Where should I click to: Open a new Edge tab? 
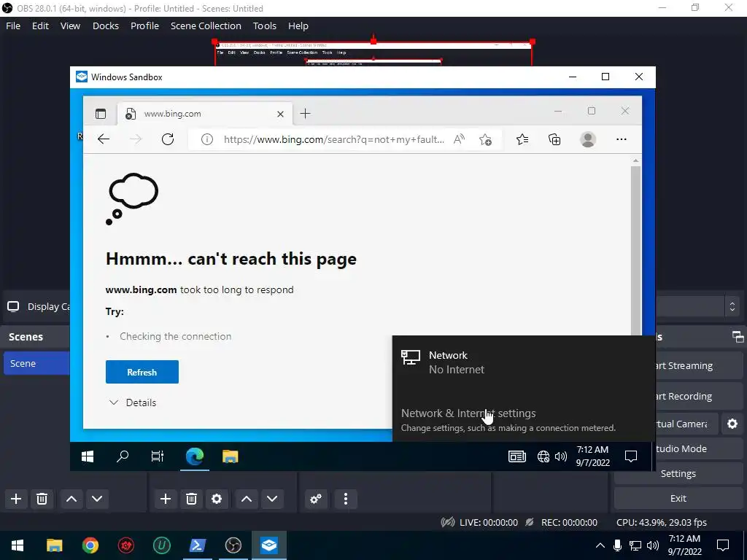coord(306,113)
